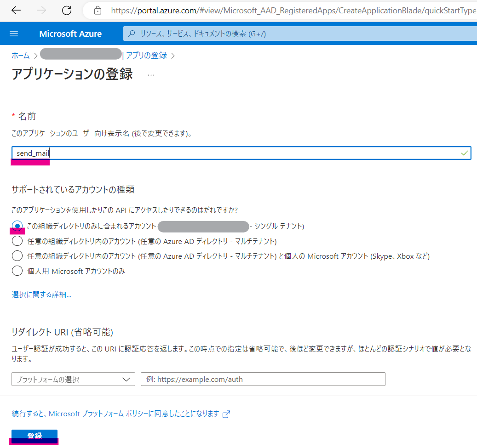Click the site lock icon in address bar
This screenshot has width=477, height=448.
[98, 11]
